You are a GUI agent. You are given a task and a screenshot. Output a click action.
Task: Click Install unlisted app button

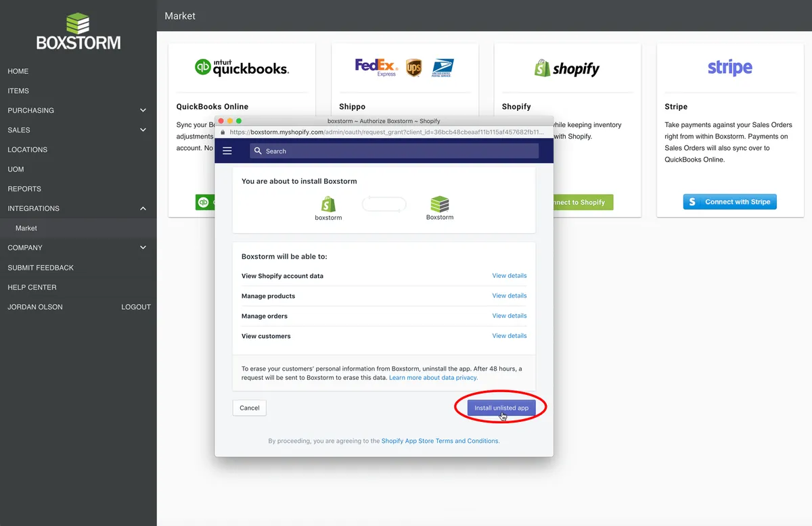point(501,408)
